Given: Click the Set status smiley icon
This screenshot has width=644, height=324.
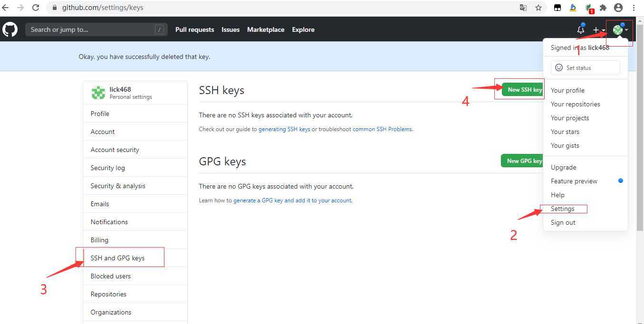Looking at the screenshot, I should [x=559, y=67].
